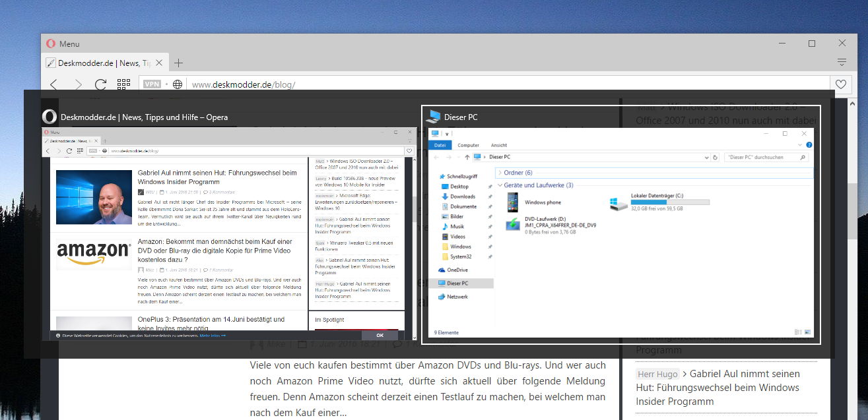The width and height of the screenshot is (868, 420).
Task: Click the Dieser PC icon in the task switcher title
Action: pyautogui.click(x=434, y=117)
